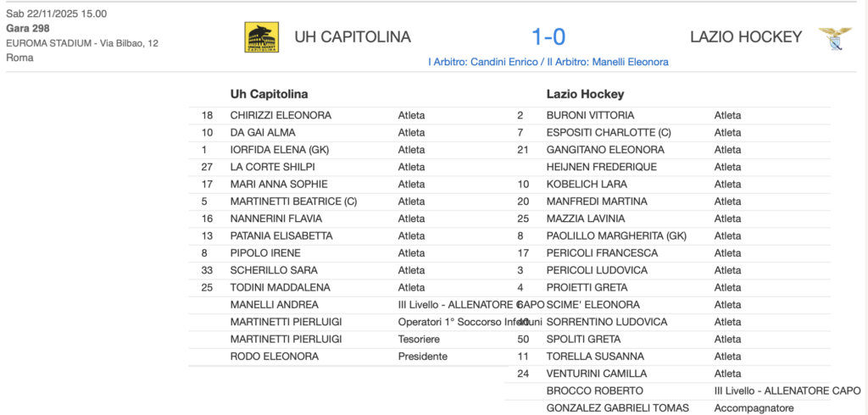
Task: Click the UH CAPITOLINA header team name
Action: (x=352, y=37)
